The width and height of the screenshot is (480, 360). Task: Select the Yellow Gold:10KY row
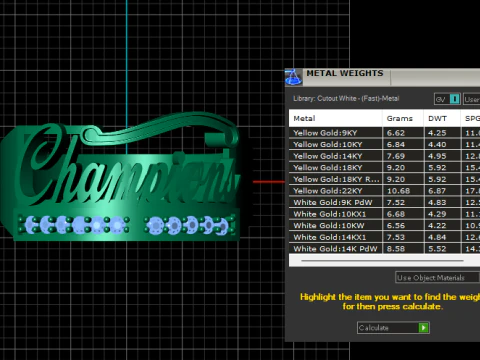(x=384, y=144)
